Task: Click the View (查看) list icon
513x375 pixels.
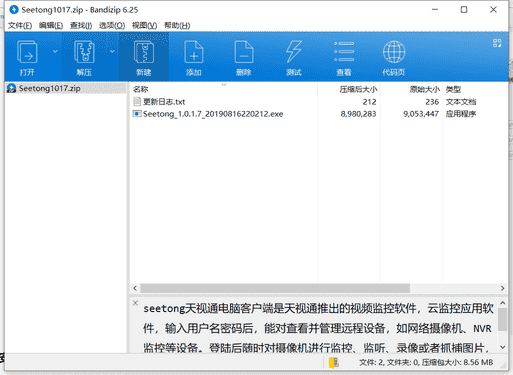Action: coord(344,52)
